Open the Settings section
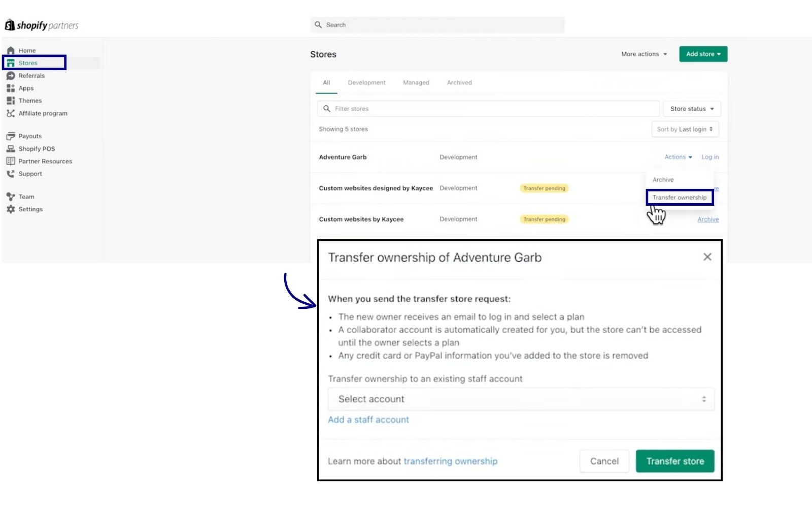 31,209
